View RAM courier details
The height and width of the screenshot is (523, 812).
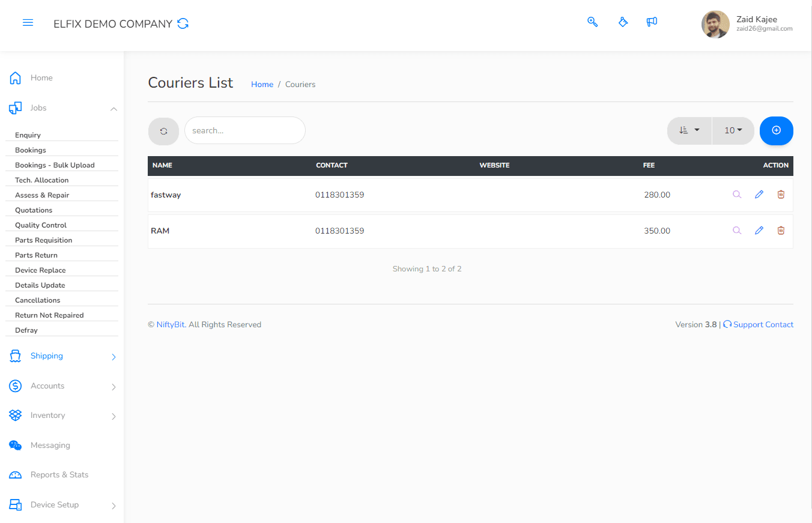(x=737, y=231)
